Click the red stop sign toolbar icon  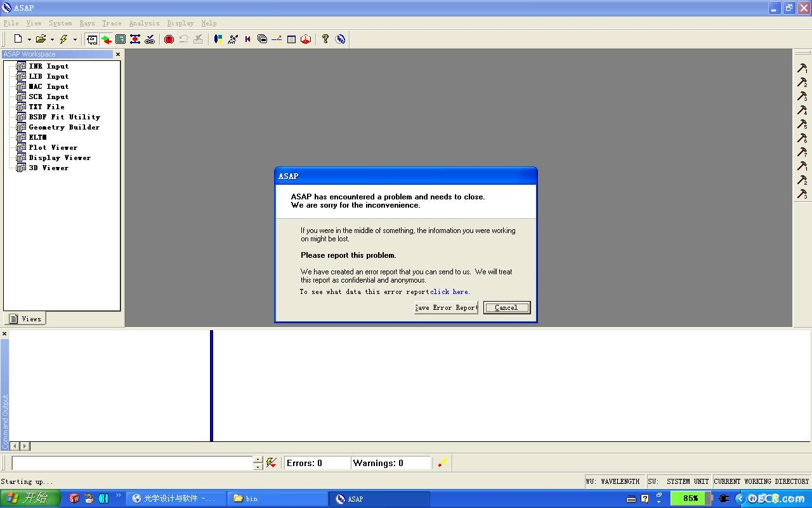pos(169,39)
